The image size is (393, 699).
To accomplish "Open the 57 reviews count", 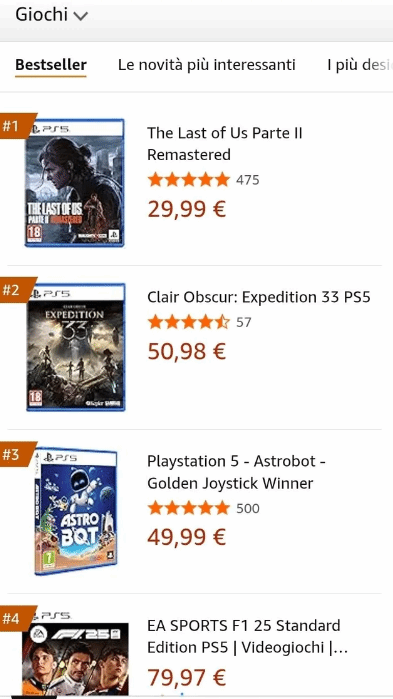I will (244, 322).
